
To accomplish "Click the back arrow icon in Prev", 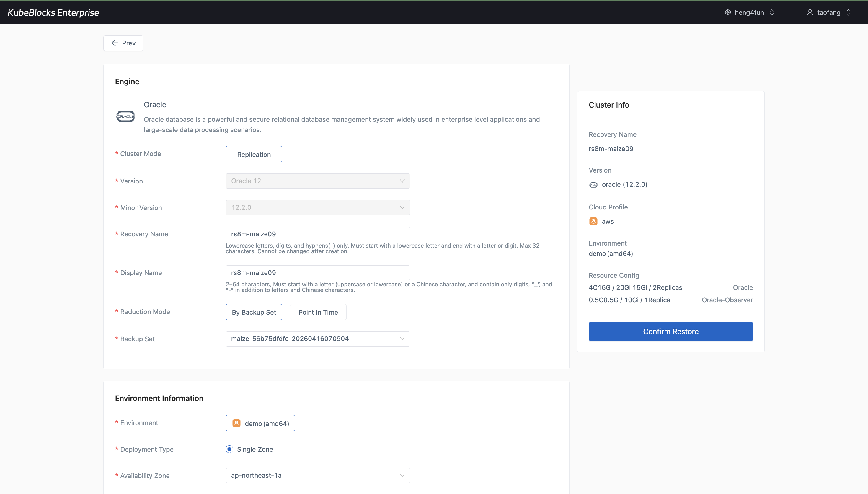I will pyautogui.click(x=115, y=43).
